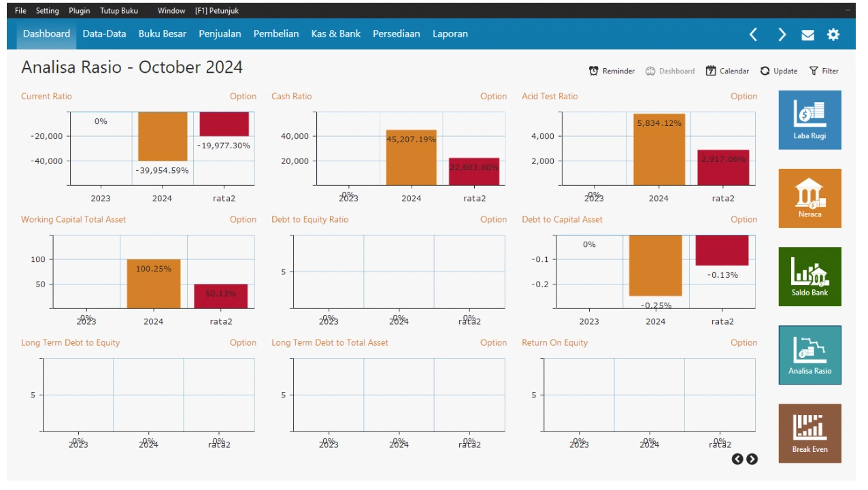Open the Penjualan menu

click(x=220, y=33)
